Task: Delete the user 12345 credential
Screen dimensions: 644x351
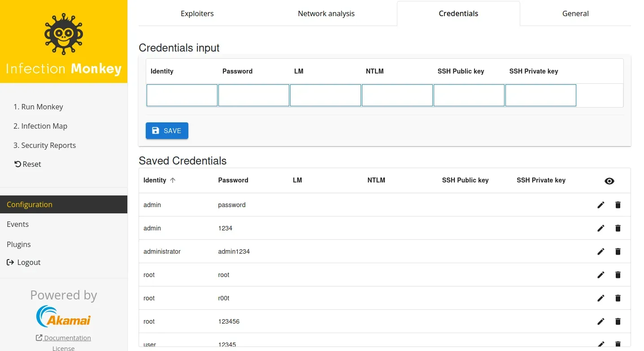Action: click(618, 344)
